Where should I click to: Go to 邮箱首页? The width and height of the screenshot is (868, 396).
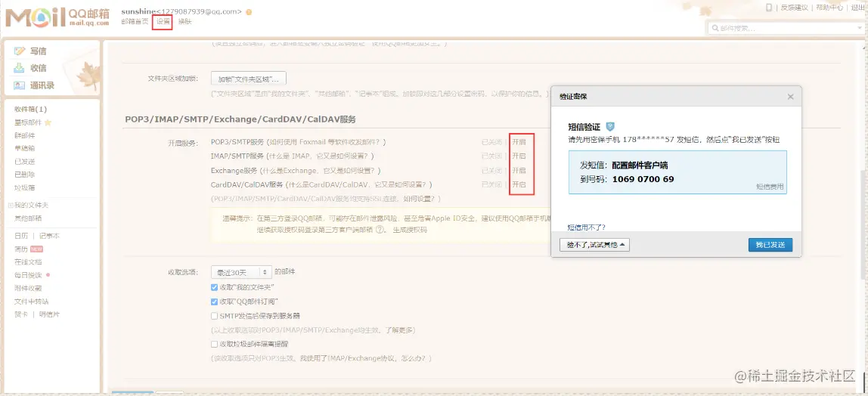click(135, 22)
